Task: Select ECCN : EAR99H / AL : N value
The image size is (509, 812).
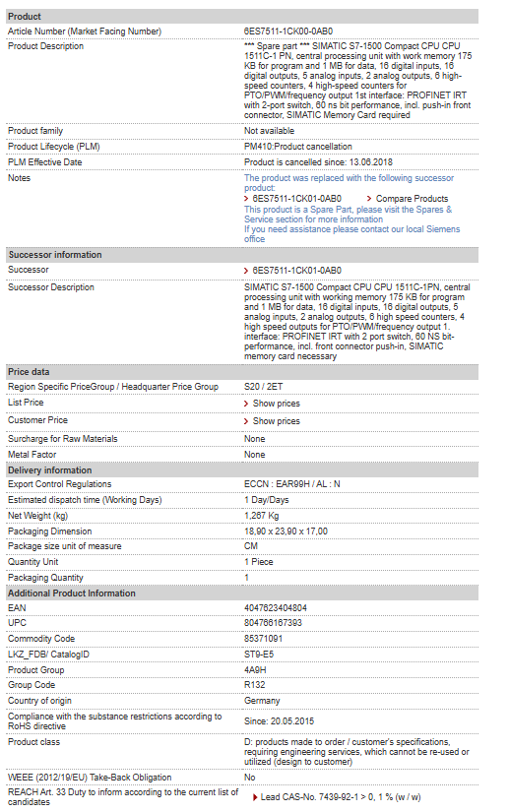Action: 292,484
